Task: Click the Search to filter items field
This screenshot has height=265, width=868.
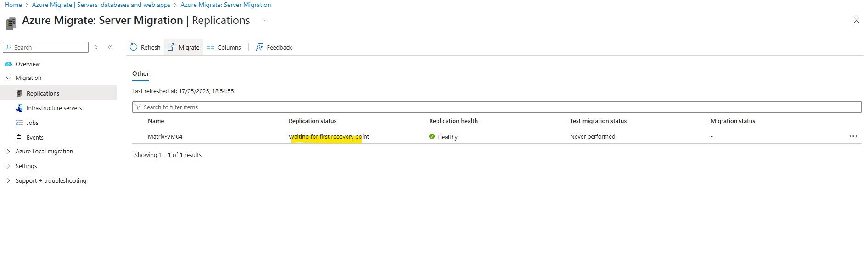Action: tap(497, 107)
